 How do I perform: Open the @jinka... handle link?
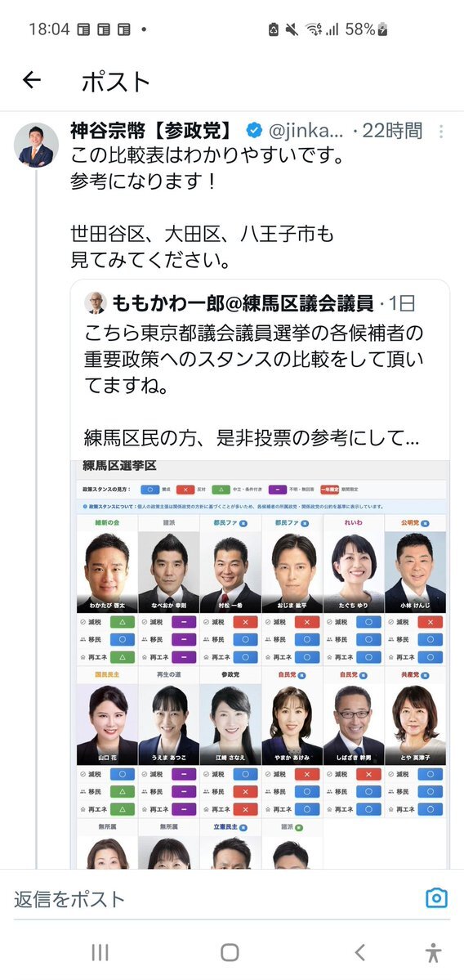point(306,131)
